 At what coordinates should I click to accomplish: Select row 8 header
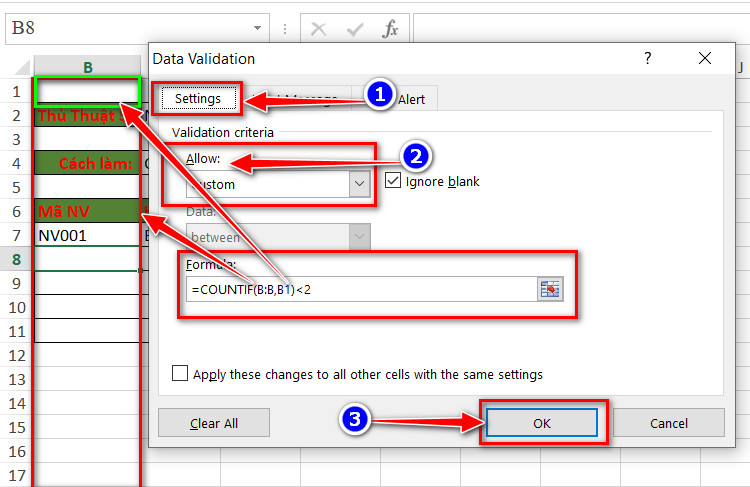click(16, 259)
